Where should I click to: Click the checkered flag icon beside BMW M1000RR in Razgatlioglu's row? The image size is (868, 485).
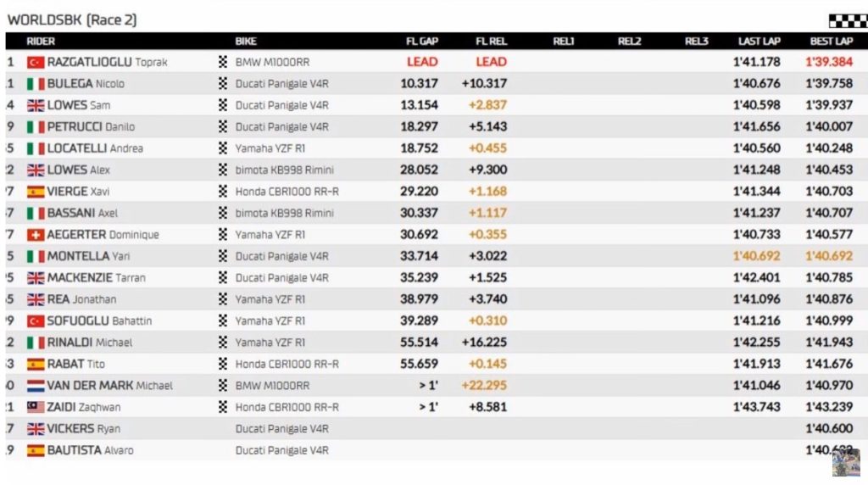pos(223,62)
